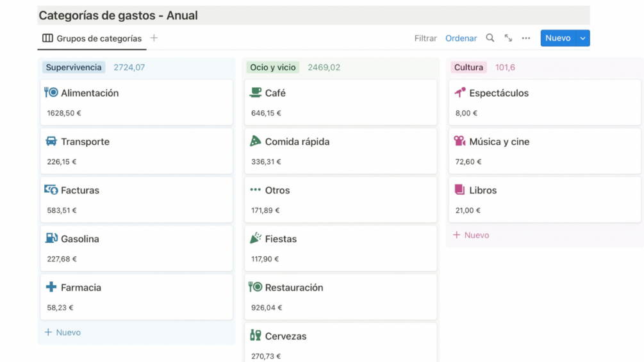
Task: Click the pizza icon on Comida rápida
Action: [x=256, y=142]
